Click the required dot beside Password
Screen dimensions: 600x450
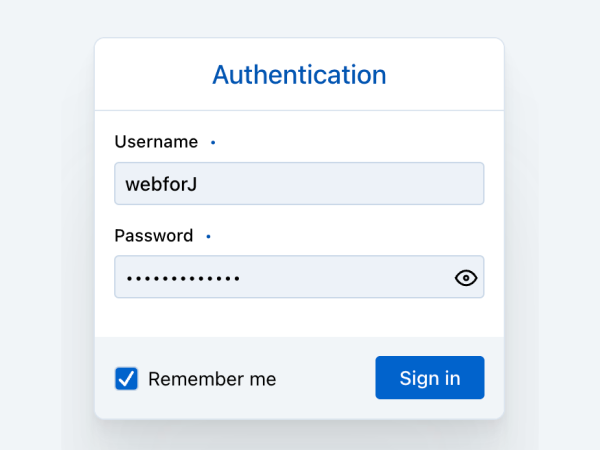[208, 237]
